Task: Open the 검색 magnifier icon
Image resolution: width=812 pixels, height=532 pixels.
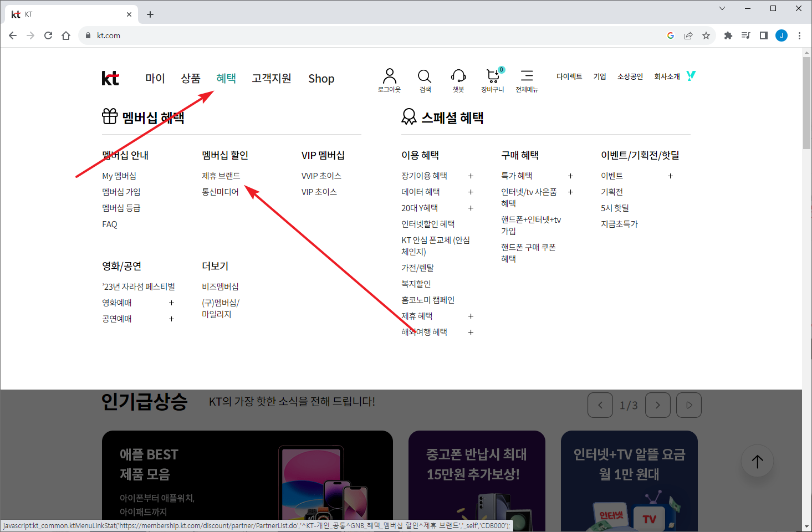Action: point(425,75)
